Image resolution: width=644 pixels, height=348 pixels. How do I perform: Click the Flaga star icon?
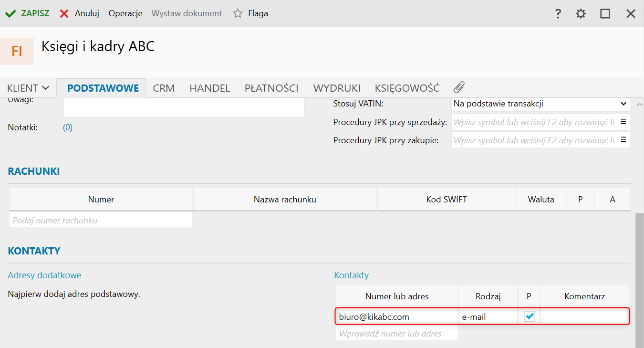[x=238, y=13]
